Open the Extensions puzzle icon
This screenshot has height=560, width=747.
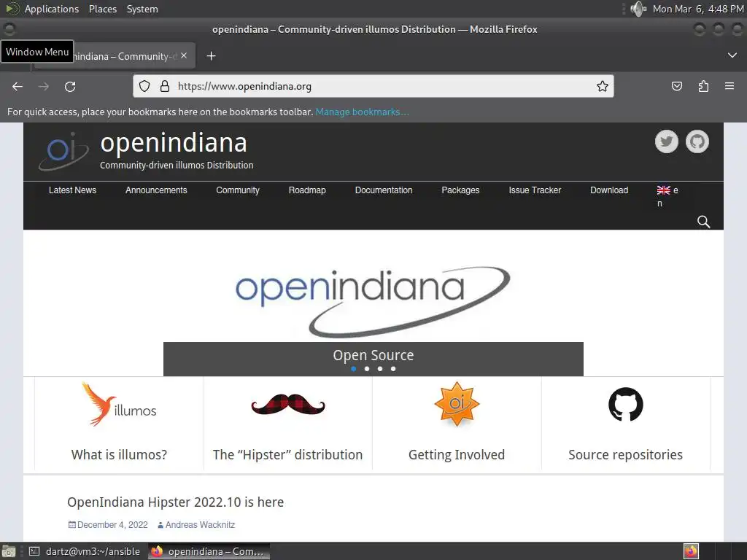tap(703, 86)
